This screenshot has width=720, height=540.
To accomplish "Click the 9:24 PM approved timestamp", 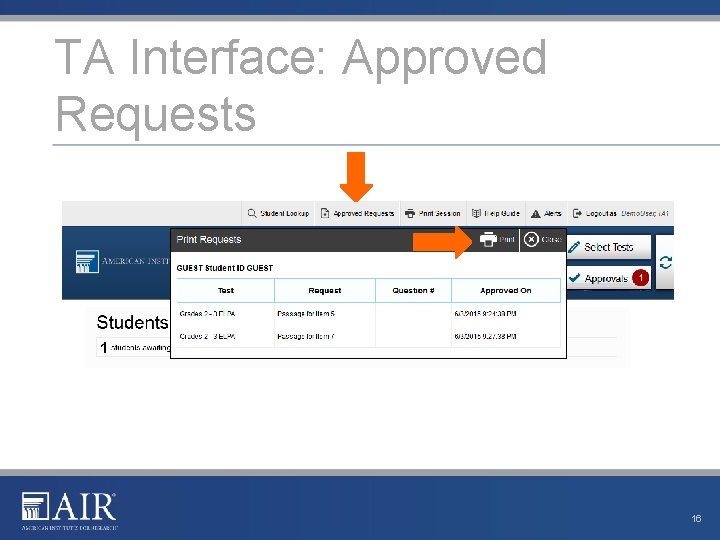I will tap(485, 314).
